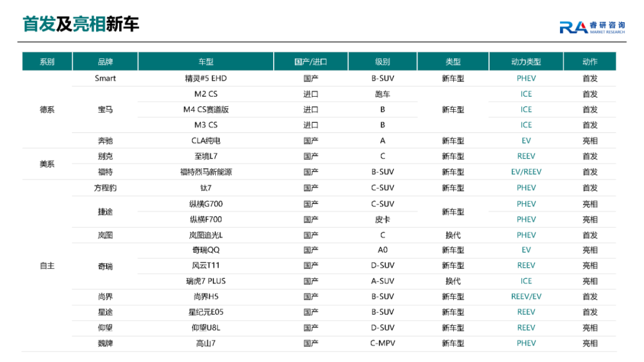Select the 方程豹 brand cell

(x=105, y=188)
